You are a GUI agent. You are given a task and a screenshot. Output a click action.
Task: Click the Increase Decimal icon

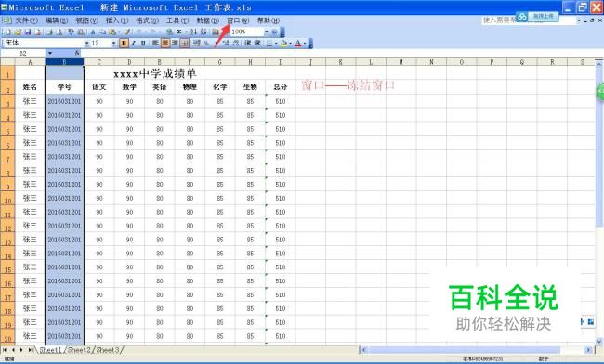(x=226, y=43)
